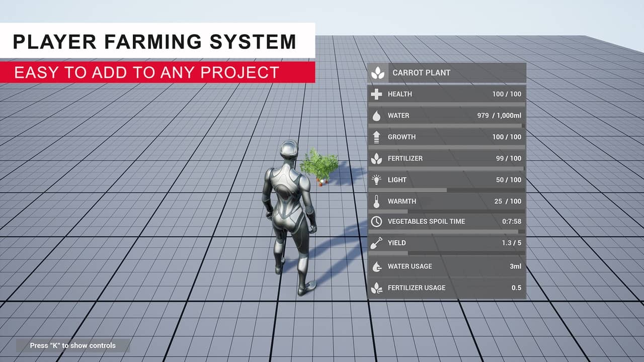Click the Fertilizer Usage icon
The height and width of the screenshot is (362, 644).
click(x=376, y=288)
